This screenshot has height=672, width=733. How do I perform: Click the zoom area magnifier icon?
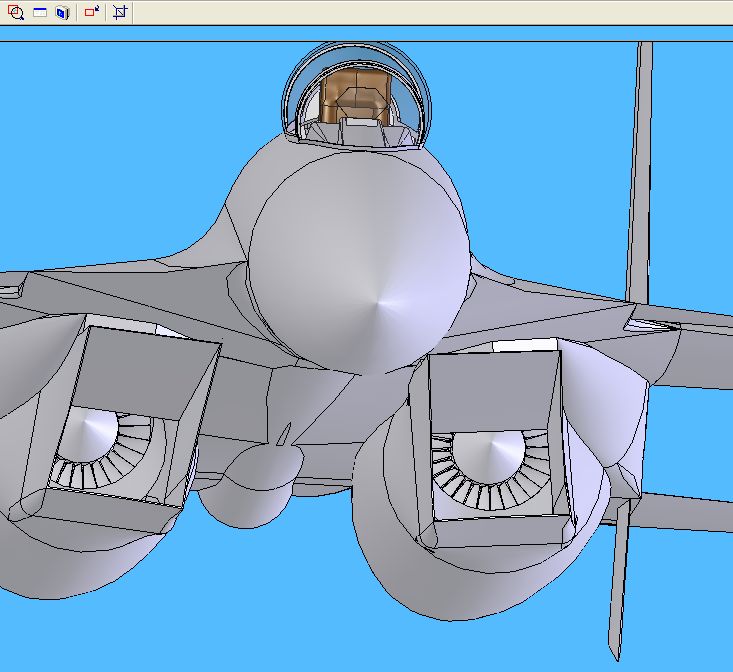(x=16, y=13)
